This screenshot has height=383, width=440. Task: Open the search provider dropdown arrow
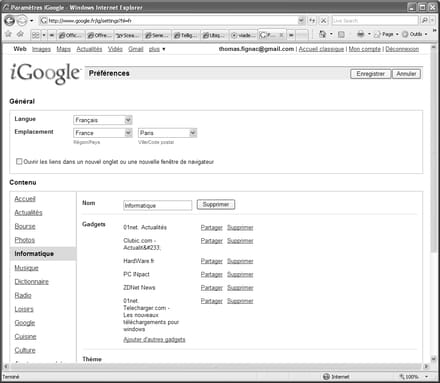[432, 21]
